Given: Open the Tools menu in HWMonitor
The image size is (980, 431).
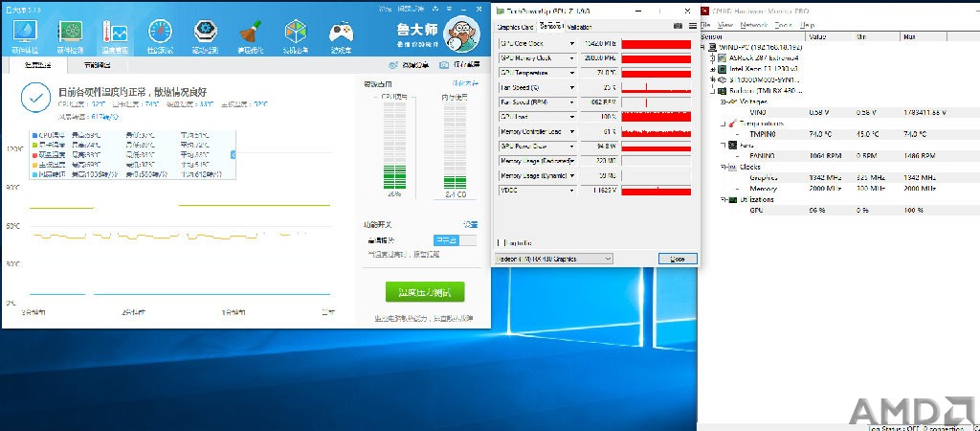Looking at the screenshot, I should pos(784,25).
